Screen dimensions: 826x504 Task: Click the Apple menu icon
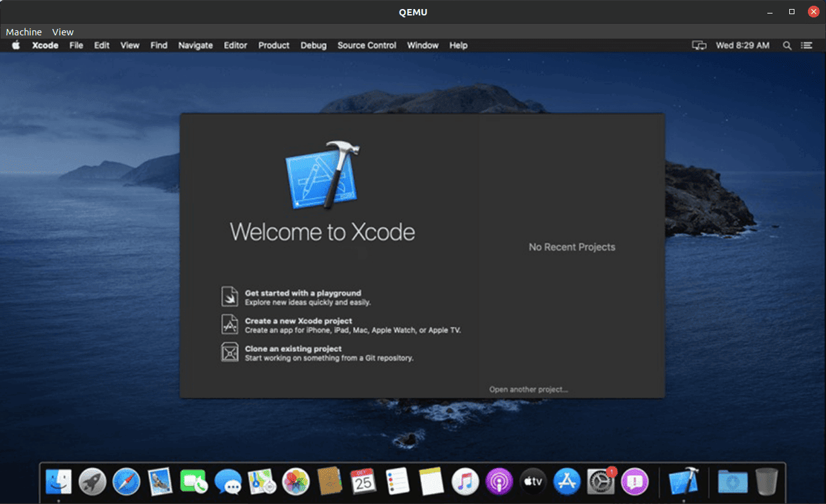pos(15,45)
